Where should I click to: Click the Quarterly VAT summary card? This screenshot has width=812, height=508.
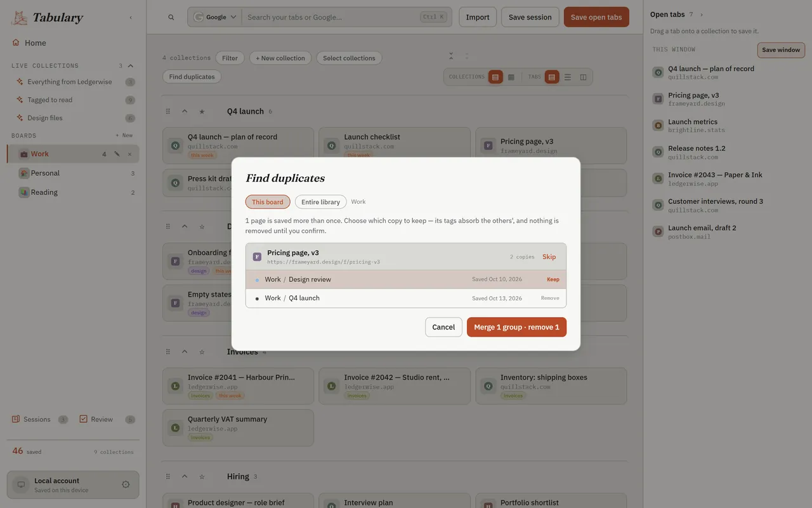point(239,427)
